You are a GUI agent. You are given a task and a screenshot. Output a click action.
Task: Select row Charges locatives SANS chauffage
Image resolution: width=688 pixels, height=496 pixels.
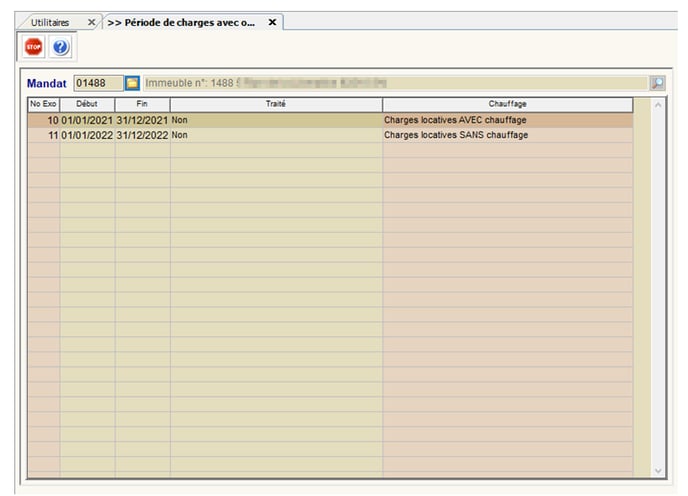tap(455, 135)
